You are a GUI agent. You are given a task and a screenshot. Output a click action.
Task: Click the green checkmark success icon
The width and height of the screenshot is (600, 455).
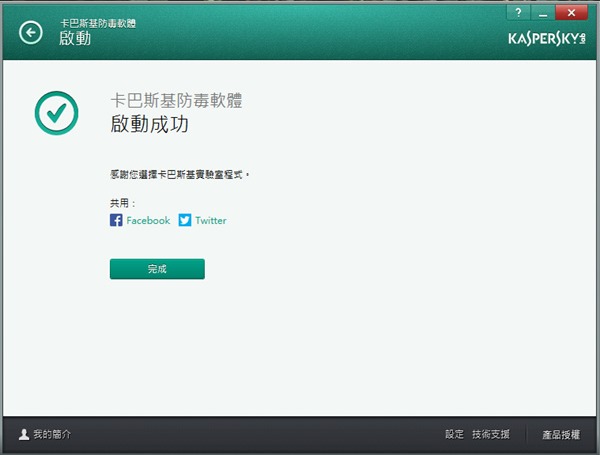click(56, 113)
